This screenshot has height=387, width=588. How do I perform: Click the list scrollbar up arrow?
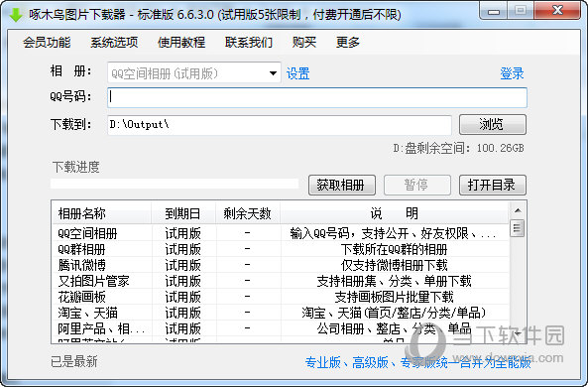tap(518, 210)
